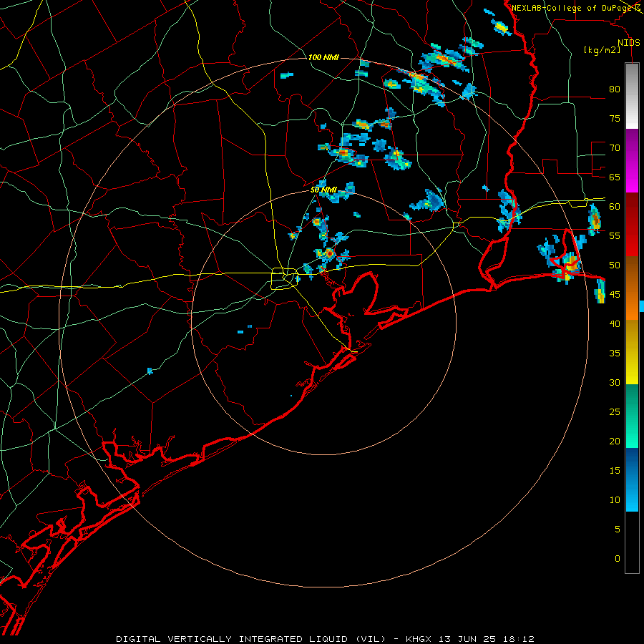Click scale value 5

tap(618, 529)
